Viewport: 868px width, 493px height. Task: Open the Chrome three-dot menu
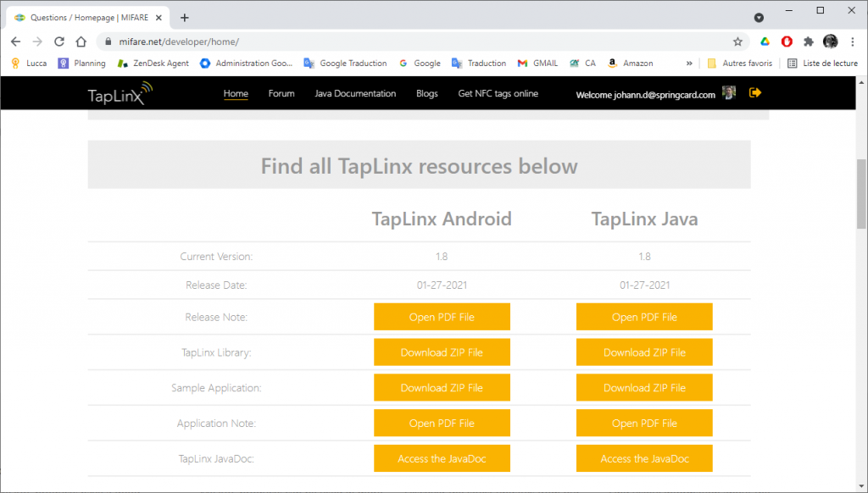853,42
